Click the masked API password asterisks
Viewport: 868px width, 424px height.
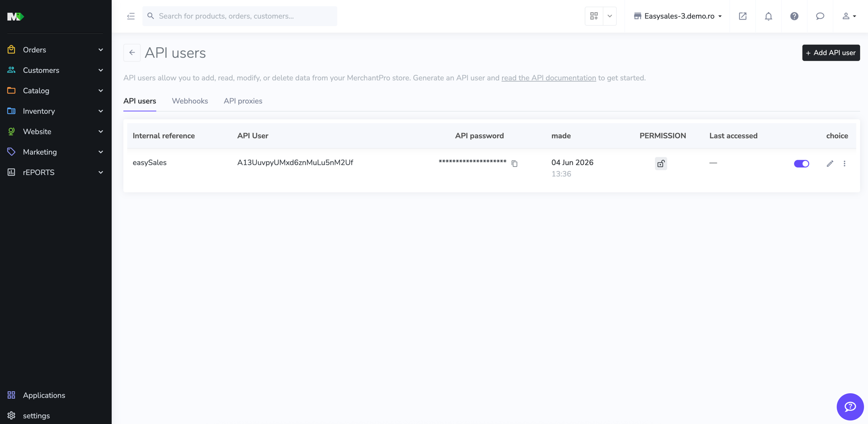coord(472,162)
